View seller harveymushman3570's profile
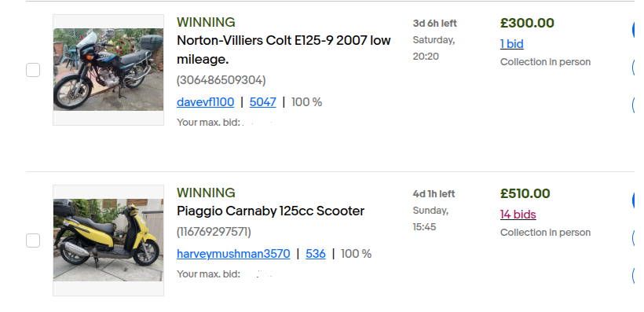Screen dimensions: 644x312 coord(233,254)
